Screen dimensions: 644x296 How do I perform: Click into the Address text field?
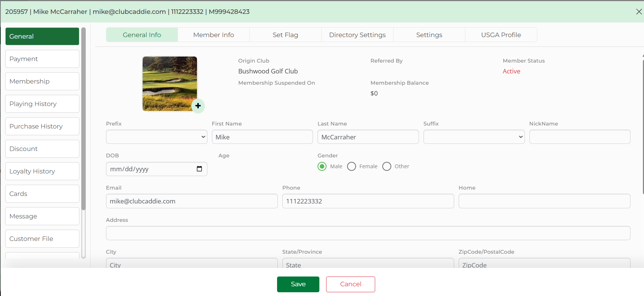pos(368,233)
